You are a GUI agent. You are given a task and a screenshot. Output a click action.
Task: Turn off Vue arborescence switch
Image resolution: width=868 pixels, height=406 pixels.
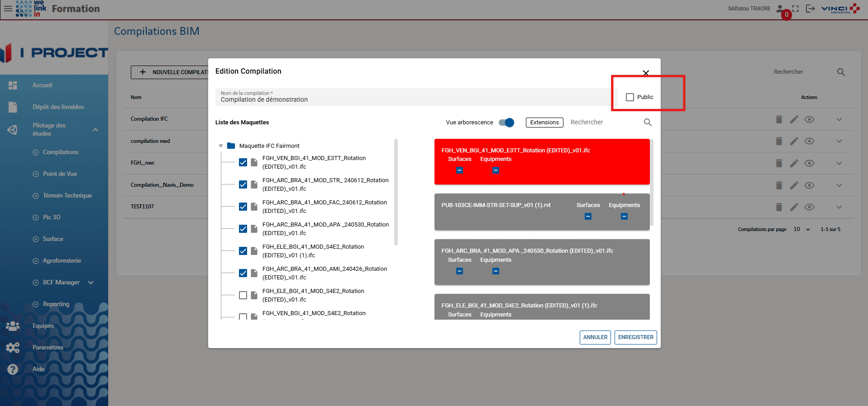(x=506, y=123)
